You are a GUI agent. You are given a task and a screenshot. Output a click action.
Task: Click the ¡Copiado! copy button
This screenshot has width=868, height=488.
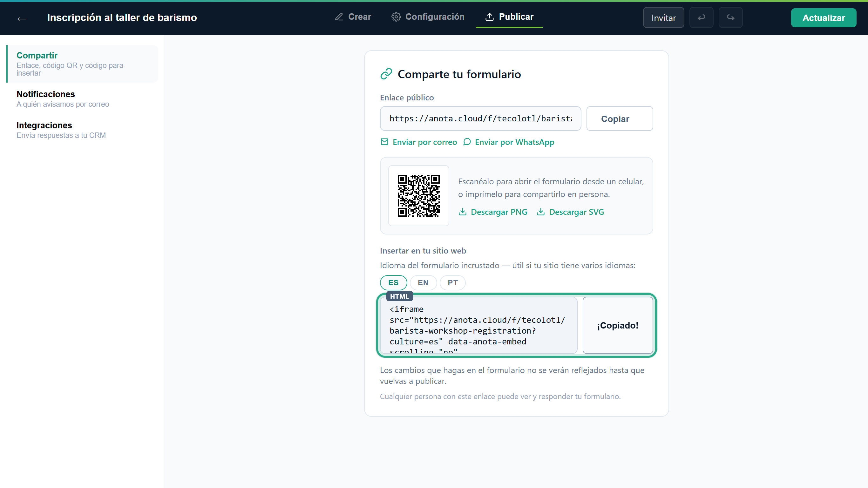coord(618,326)
